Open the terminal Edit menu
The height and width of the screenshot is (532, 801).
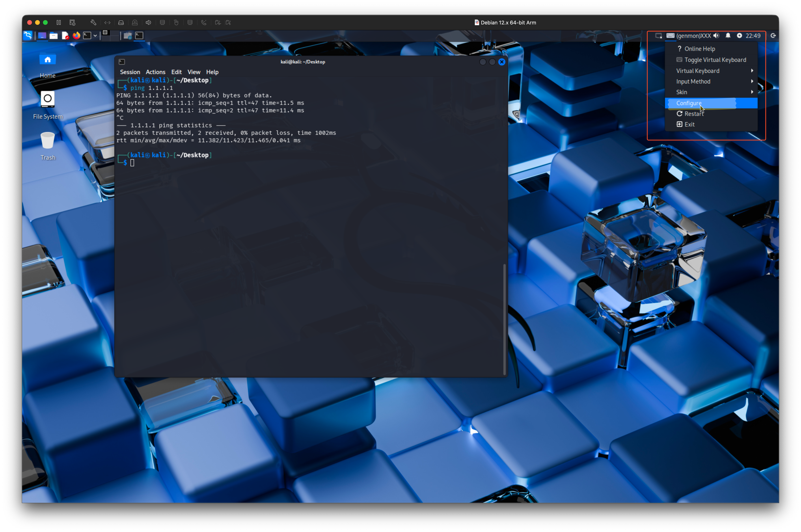tap(176, 72)
